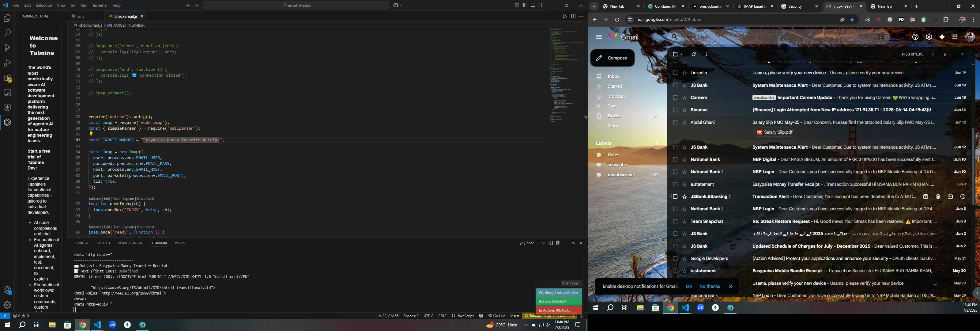Open the Terminal menu in VS Code
Image resolution: width=980 pixels, height=331 pixels.
[x=100, y=5]
